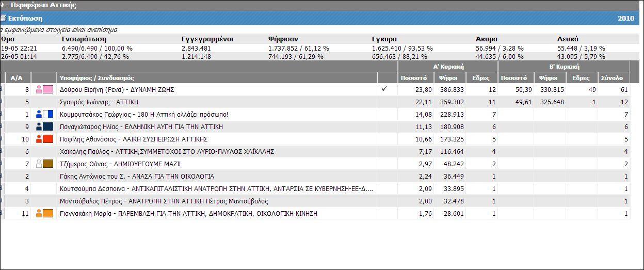The image size is (644, 270).
Task: Click the Έγκυρα summary header
Action: [x=384, y=39]
